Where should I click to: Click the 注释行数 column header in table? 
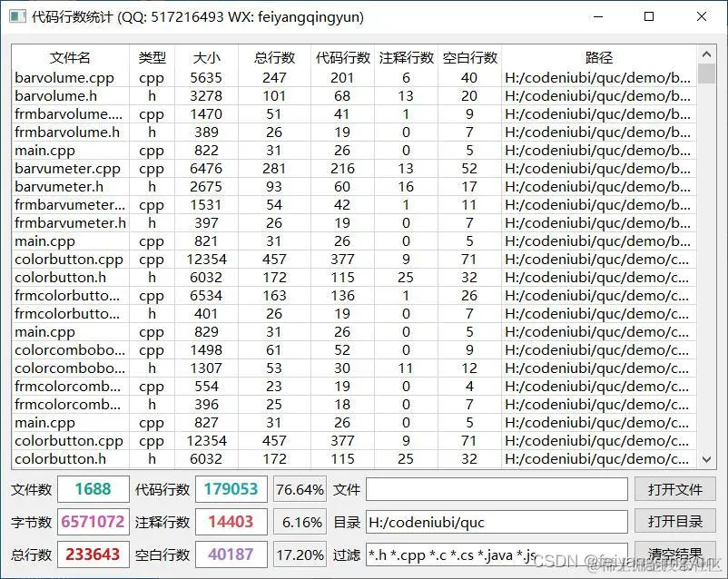(x=406, y=57)
